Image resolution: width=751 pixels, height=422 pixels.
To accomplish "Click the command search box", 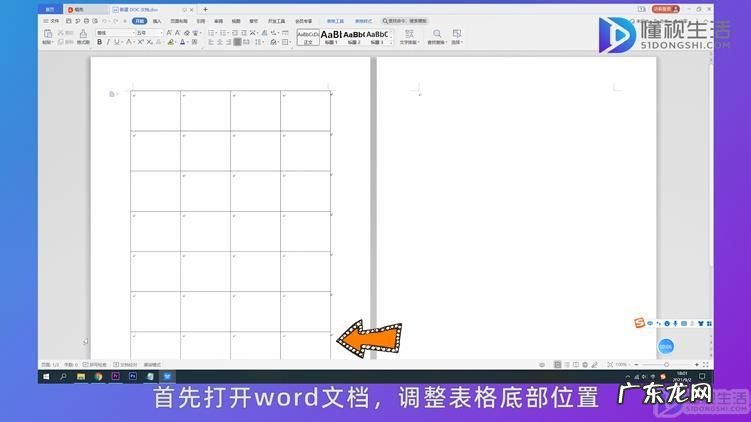I will 405,21.
